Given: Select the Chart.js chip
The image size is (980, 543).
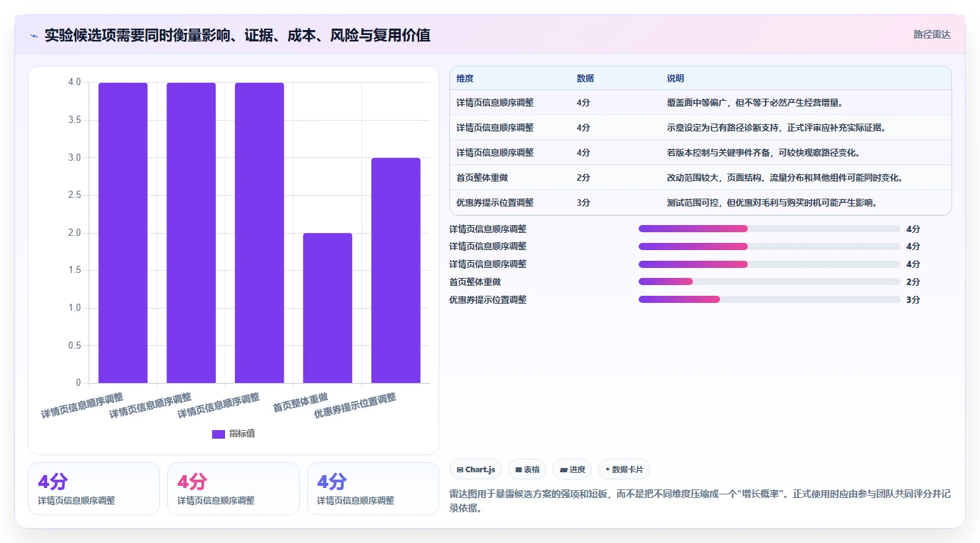Looking at the screenshot, I should (476, 469).
